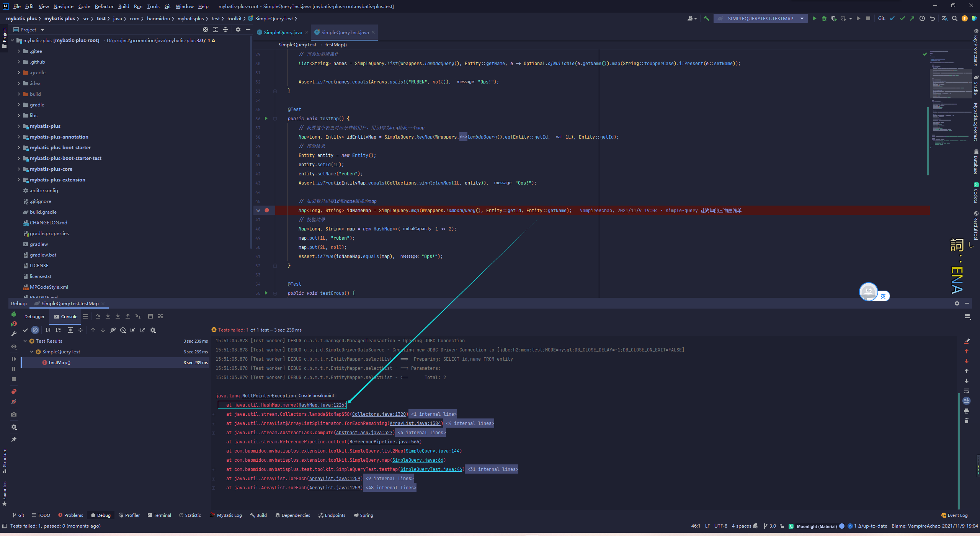Click Git update project arrow

(x=892, y=18)
